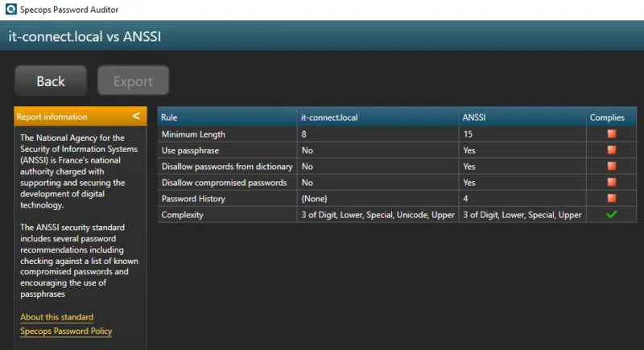Click the Back button
Viewport: 644px width, 350px height.
pos(51,80)
